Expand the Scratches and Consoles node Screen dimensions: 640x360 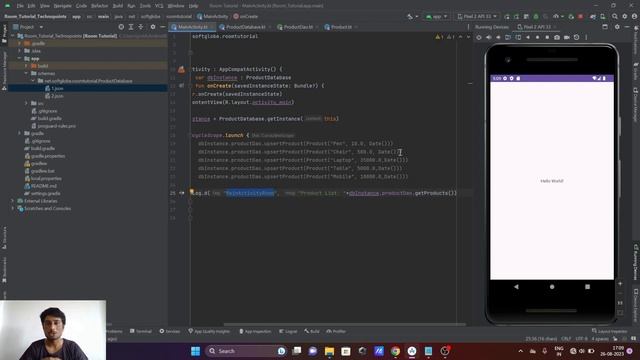click(x=13, y=208)
